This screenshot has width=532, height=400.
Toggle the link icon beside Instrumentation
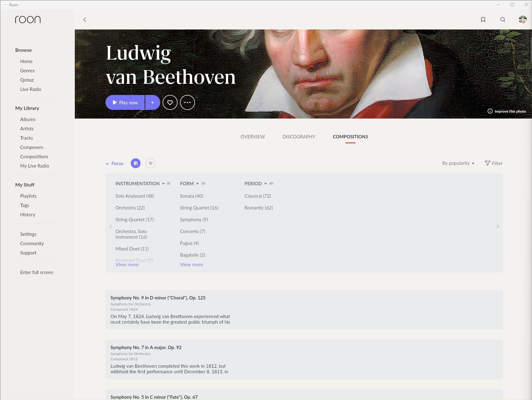pos(169,183)
